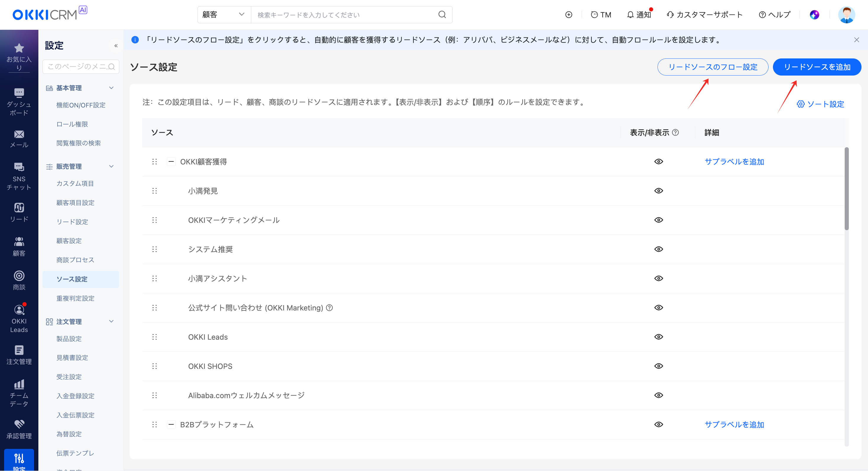Click サブラベルを追加 for OKKI顧客獲得
Screen dimensions: 868x471
pyautogui.click(x=734, y=162)
